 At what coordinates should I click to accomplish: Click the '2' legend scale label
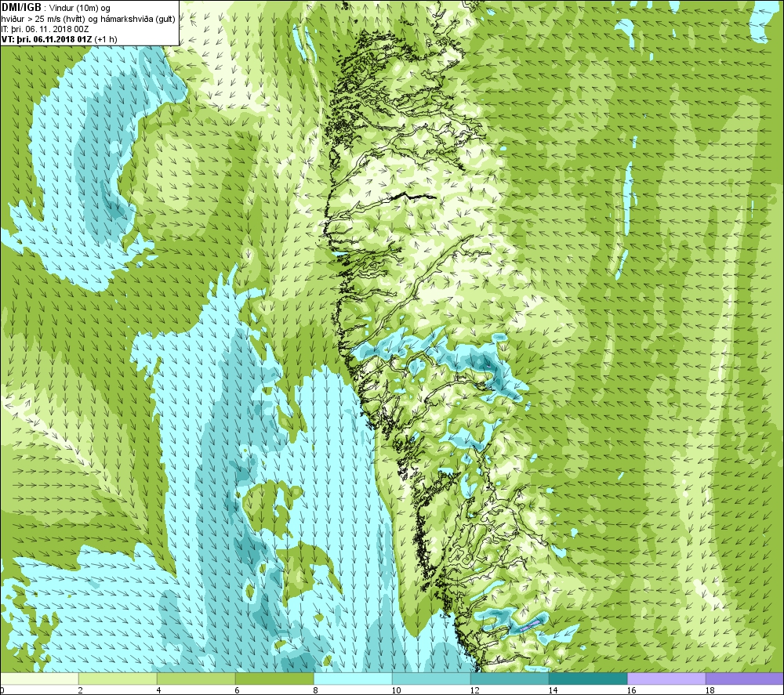click(x=81, y=690)
